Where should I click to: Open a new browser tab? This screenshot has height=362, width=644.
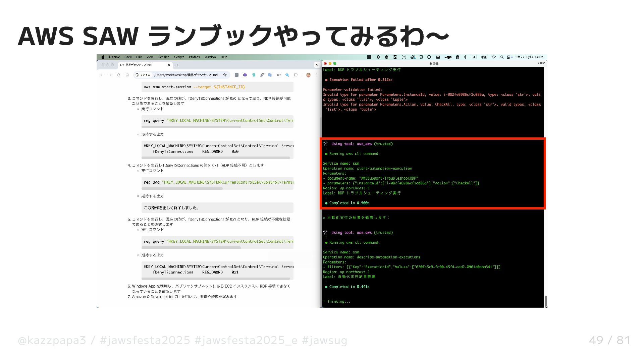tap(177, 65)
